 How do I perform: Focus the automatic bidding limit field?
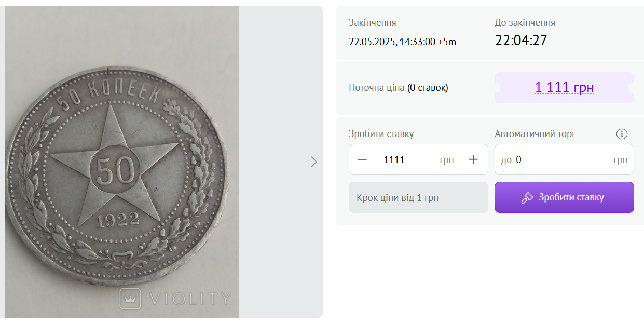click(x=560, y=159)
